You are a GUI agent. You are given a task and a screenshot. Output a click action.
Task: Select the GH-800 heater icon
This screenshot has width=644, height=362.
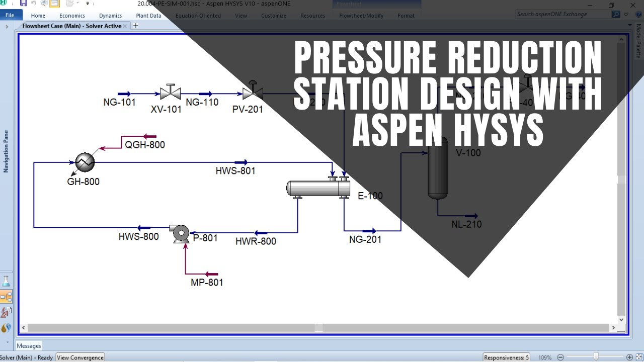[x=85, y=162]
